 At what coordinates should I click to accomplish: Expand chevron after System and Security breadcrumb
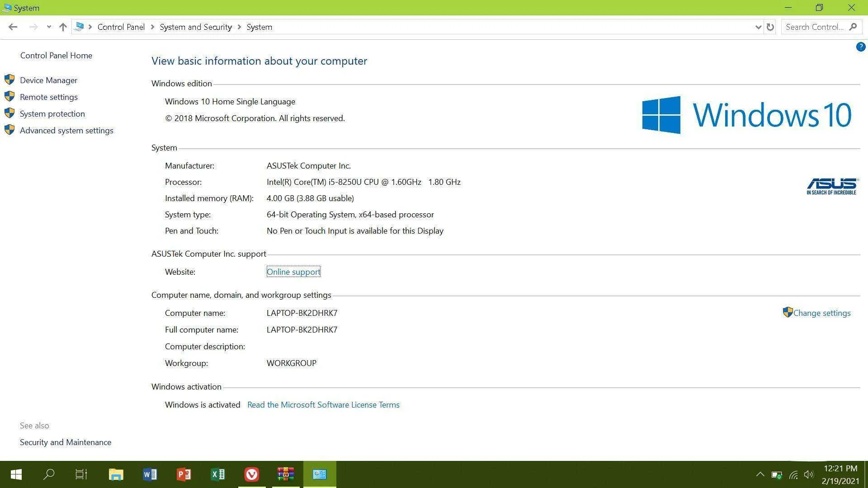click(x=239, y=27)
